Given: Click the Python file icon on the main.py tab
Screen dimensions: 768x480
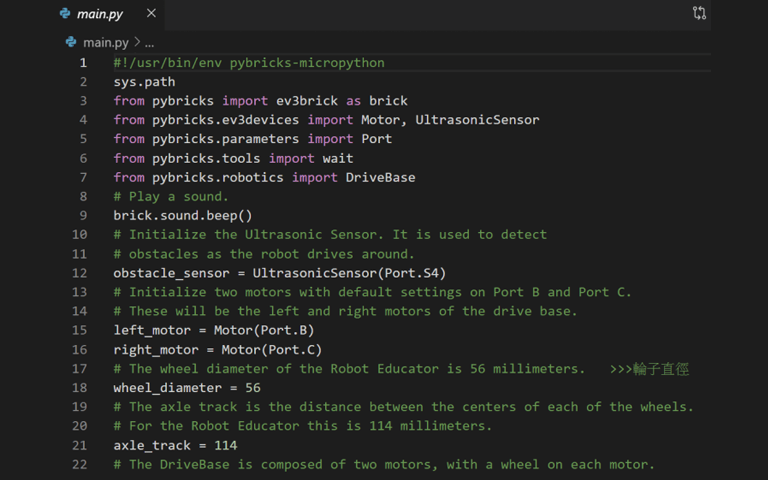Looking at the screenshot, I should 65,14.
